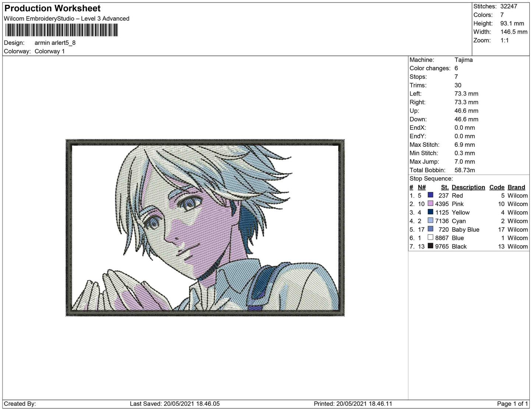This screenshot has height=409, width=532.
Task: Click the Max Stitch value 6.9 mm
Action: [x=465, y=145]
